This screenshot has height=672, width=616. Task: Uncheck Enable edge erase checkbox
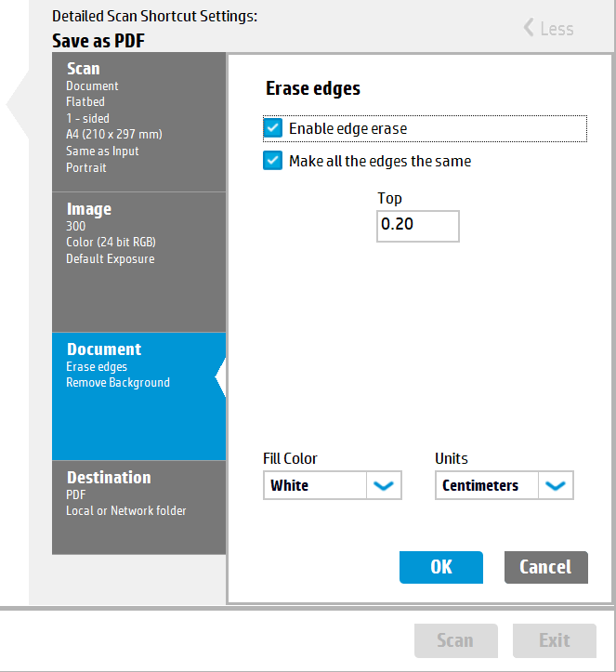pyautogui.click(x=273, y=128)
